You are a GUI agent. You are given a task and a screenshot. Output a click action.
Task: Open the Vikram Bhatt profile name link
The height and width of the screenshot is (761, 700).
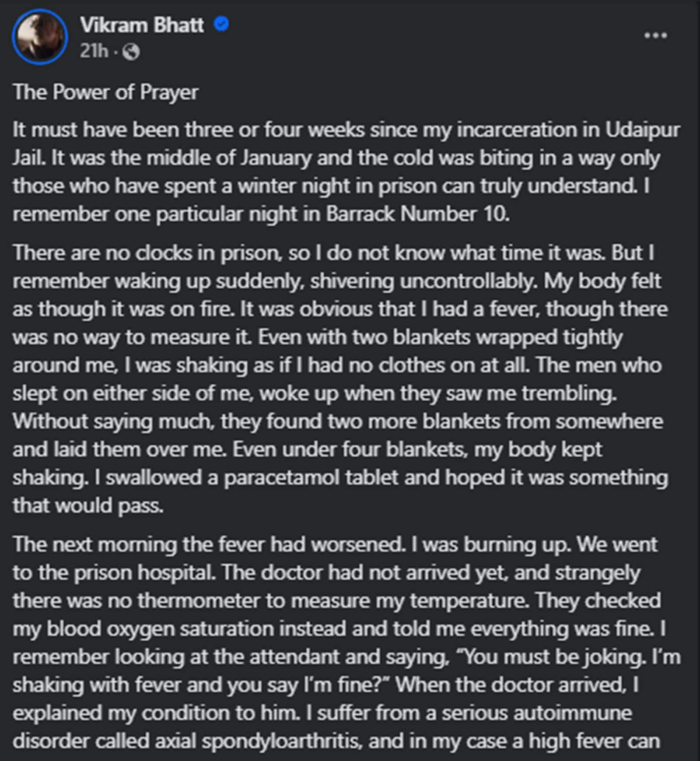pyautogui.click(x=142, y=25)
